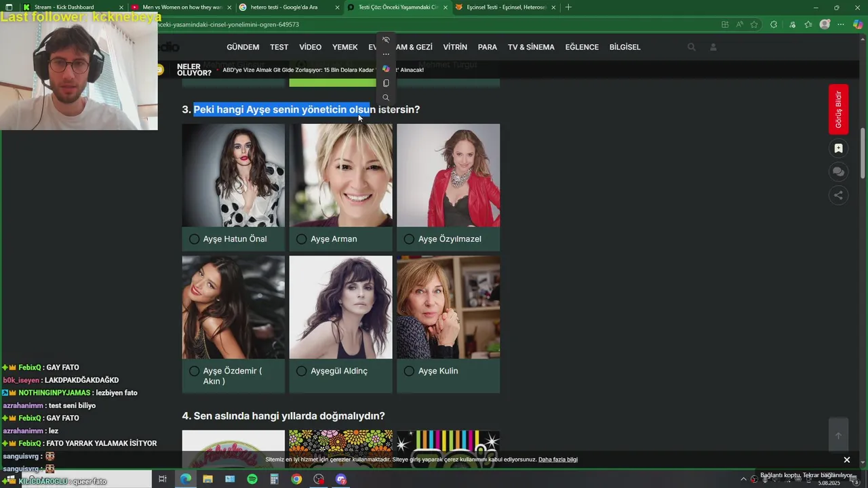Select Ayşe Hatun Önal radio button
The image size is (868, 488).
(x=194, y=239)
